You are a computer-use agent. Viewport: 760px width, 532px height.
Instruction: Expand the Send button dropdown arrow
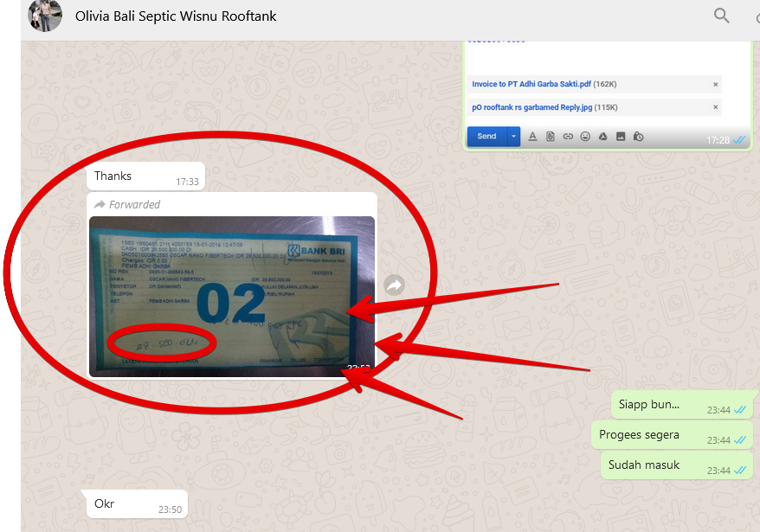[513, 136]
